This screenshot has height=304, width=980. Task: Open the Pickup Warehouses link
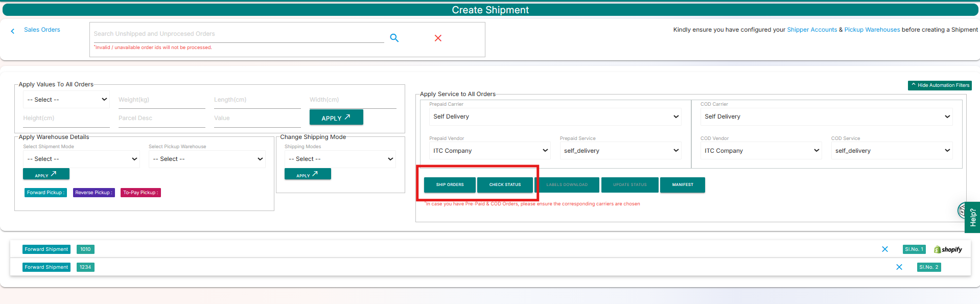coord(872,30)
